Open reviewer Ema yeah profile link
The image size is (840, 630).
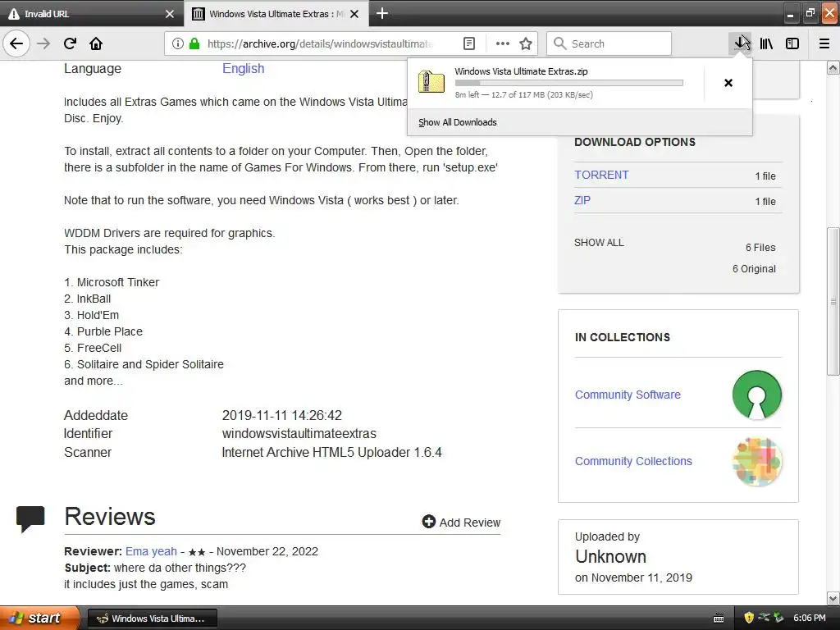(151, 551)
